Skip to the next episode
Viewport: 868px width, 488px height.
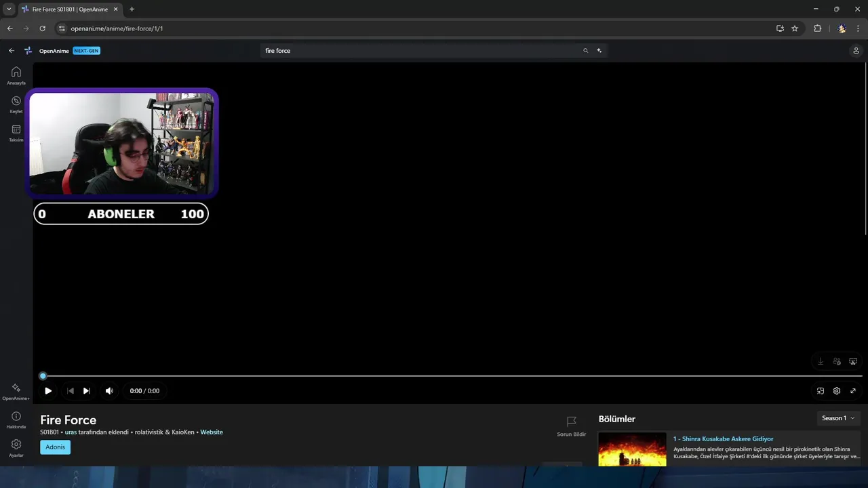(x=86, y=391)
